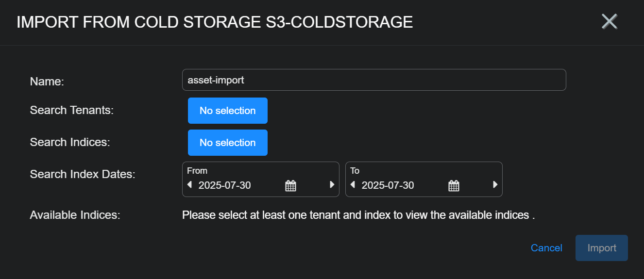Image resolution: width=644 pixels, height=279 pixels.
Task: Click the To date value 2025-07-30
Action: [388, 185]
